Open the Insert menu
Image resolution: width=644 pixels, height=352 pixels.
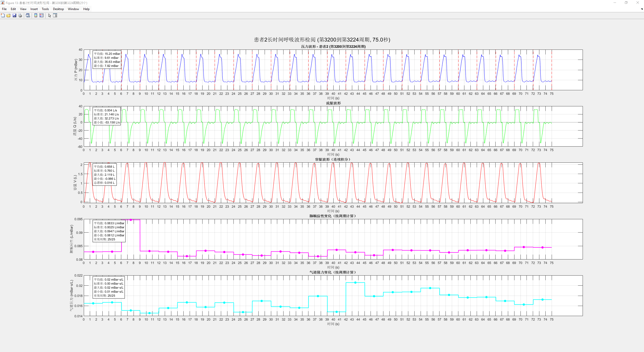coord(34,9)
